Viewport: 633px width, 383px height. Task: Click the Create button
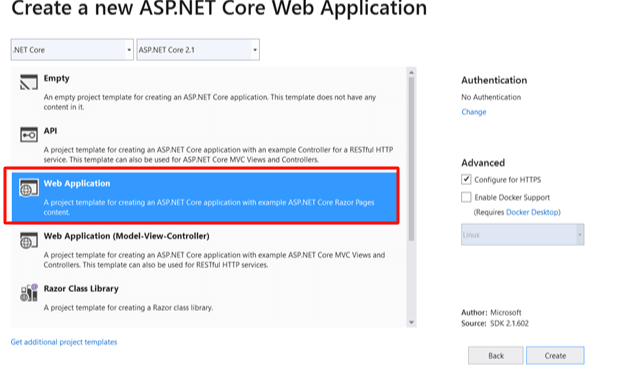tap(555, 356)
